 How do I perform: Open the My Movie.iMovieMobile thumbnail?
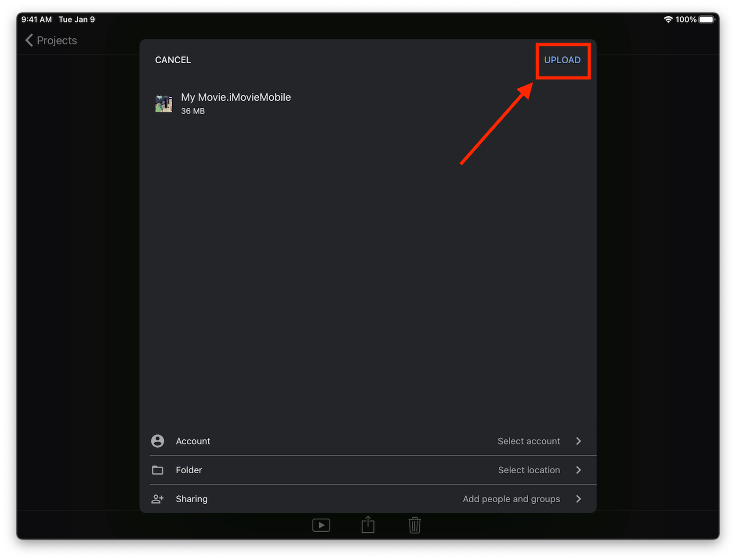(x=164, y=104)
